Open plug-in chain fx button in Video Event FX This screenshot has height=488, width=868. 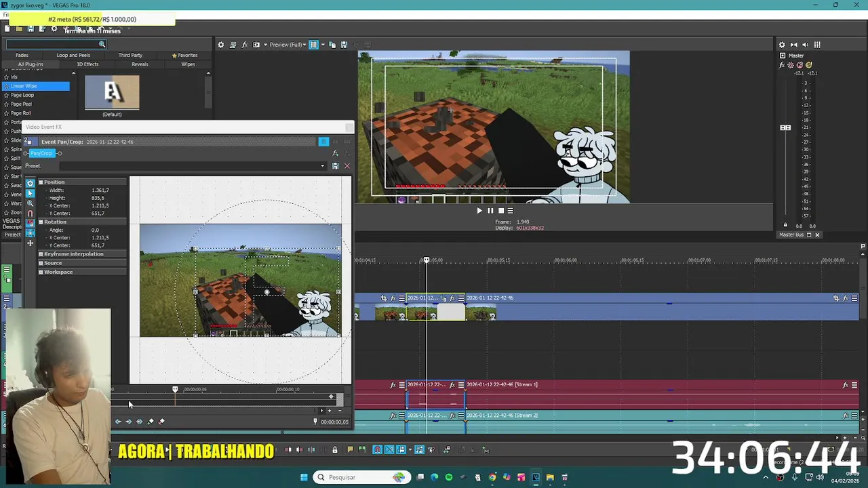pyautogui.click(x=335, y=154)
